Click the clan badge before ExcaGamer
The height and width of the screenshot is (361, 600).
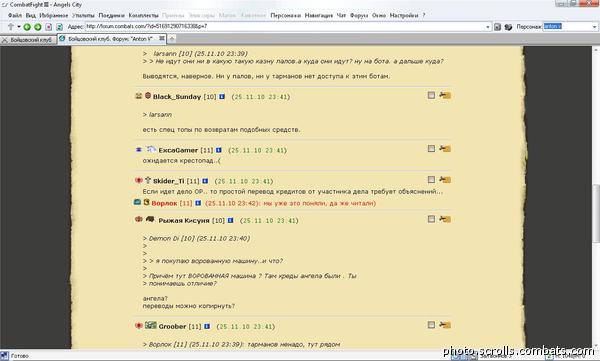point(151,149)
